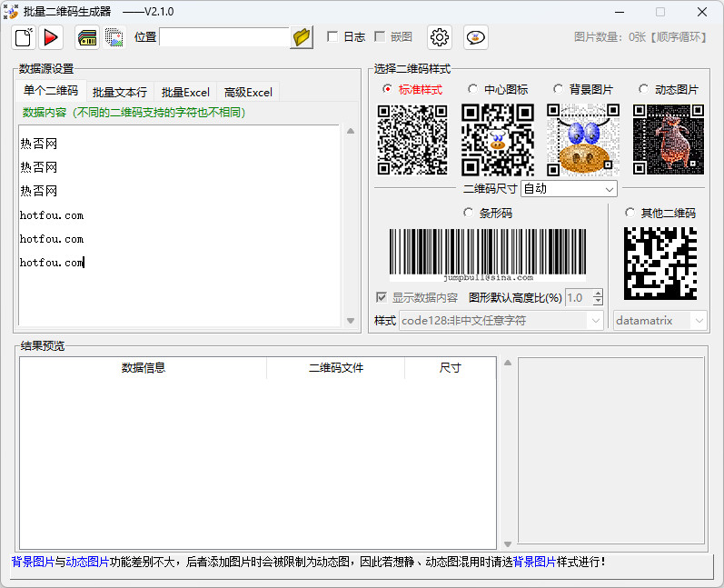Click the background-image QR code sample
Screen dimensions: 724x588
583,140
